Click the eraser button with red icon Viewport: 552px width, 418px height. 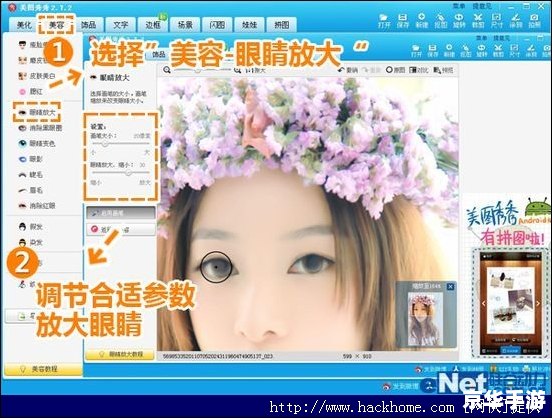pos(121,229)
